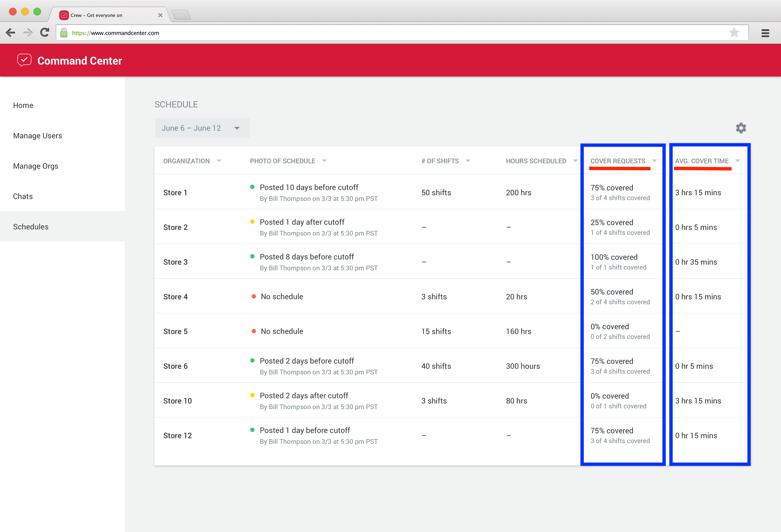Click the green status dot for Store 1
Viewport: 781px width, 532px height.
pyautogui.click(x=252, y=187)
